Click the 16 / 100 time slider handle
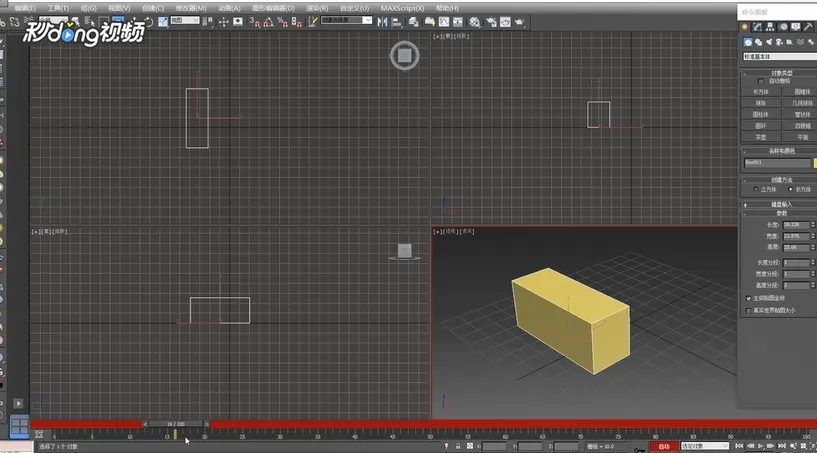This screenshot has width=817, height=453. (176, 424)
